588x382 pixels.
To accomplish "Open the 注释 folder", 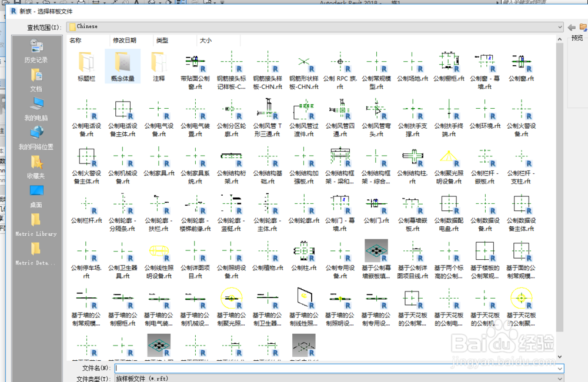I will [159, 66].
